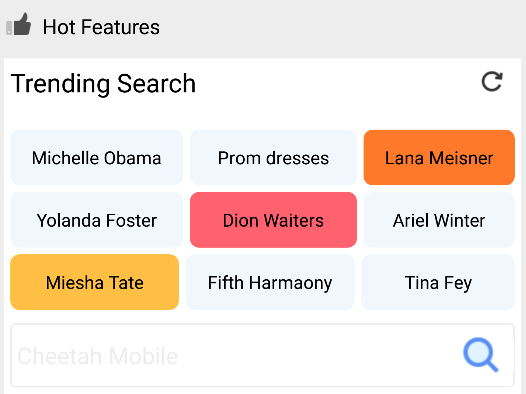Viewport: 526px width, 394px height.
Task: Focus the Cheetah Mobile search field
Action: [262, 355]
